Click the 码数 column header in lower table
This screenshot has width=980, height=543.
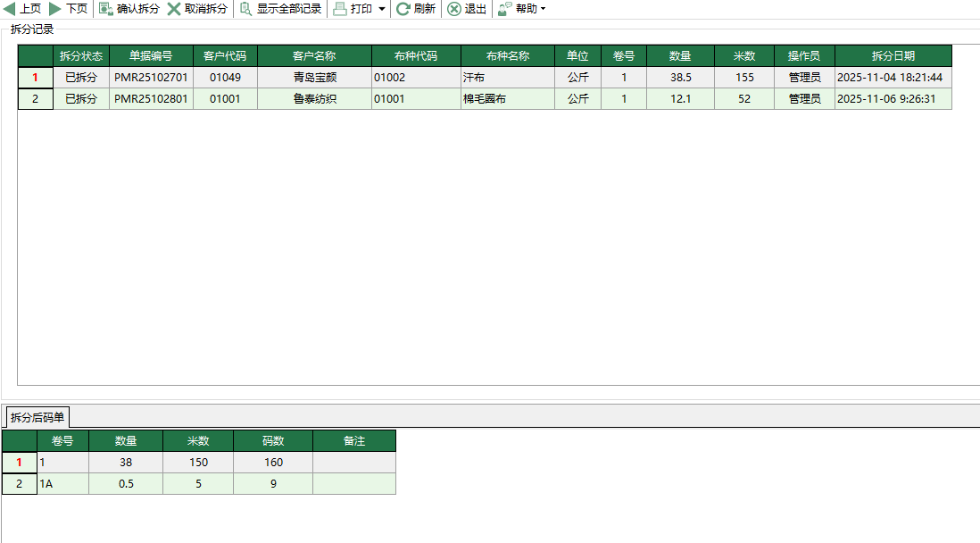click(x=272, y=440)
